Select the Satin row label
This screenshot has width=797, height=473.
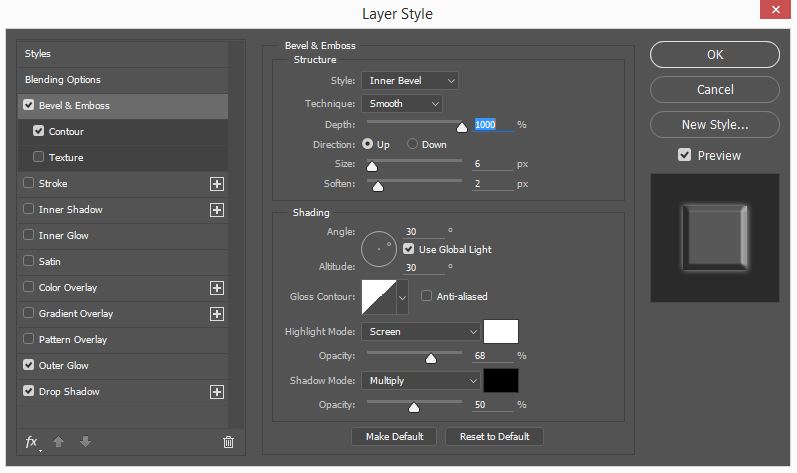(x=49, y=262)
